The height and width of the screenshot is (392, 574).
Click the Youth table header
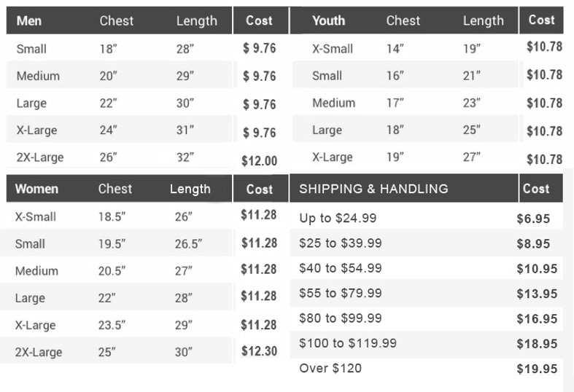pos(328,20)
